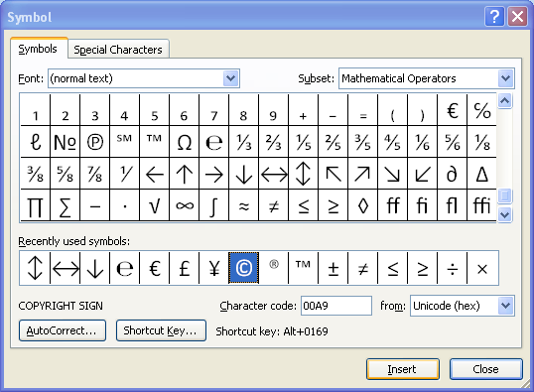This screenshot has width=534, height=392.
Task: Select the multiplication × recent symbol
Action: pyautogui.click(x=482, y=268)
